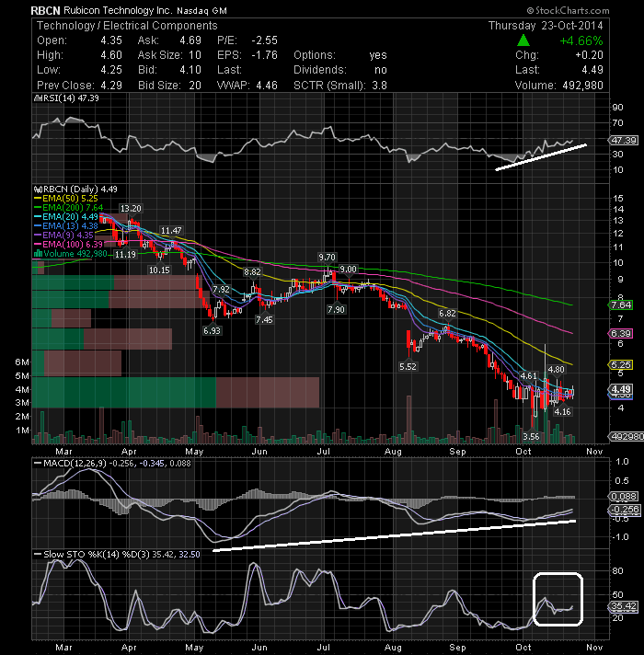644x655 pixels.
Task: Click the 6.93 price low label
Action: (x=212, y=331)
